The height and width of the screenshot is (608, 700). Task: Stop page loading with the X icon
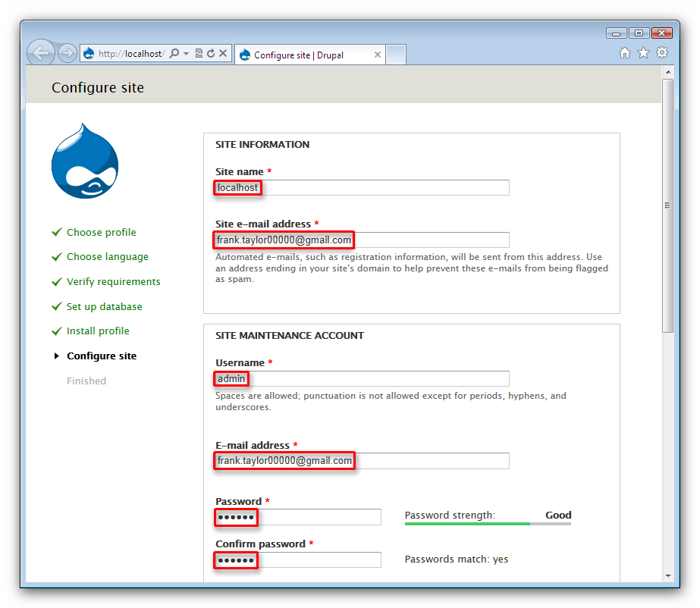tap(223, 54)
